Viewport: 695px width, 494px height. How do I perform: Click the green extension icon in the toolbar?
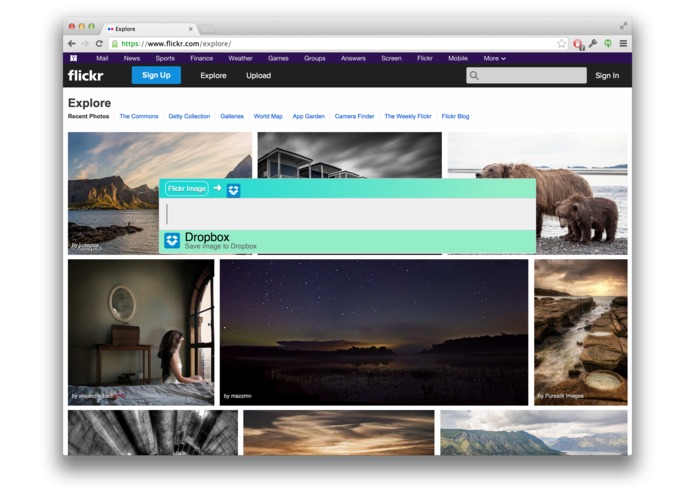point(608,43)
